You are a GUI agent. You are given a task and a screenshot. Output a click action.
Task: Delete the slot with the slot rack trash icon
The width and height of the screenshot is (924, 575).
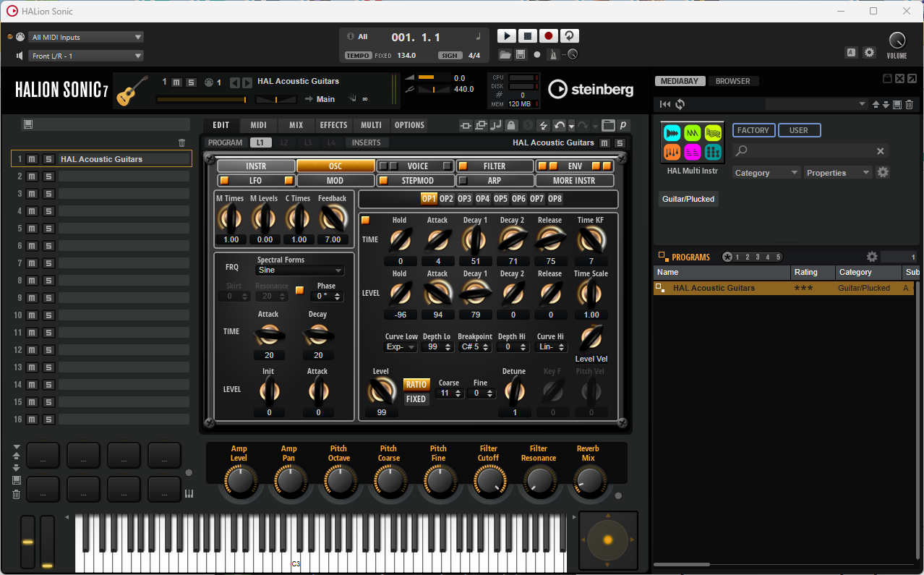[x=182, y=143]
